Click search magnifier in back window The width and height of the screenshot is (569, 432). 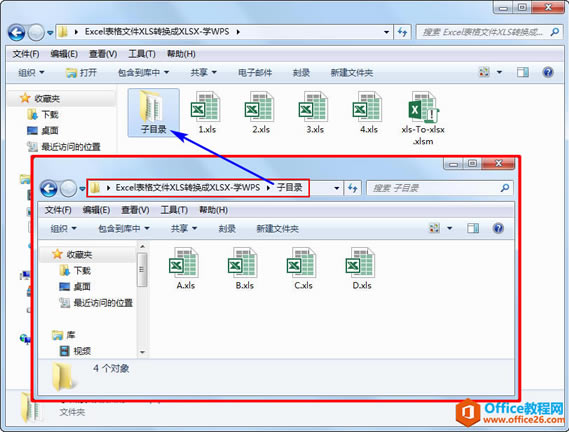point(554,32)
